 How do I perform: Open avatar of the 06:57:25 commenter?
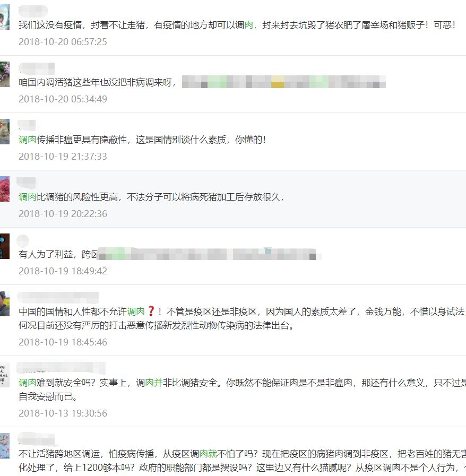tap(5, 17)
